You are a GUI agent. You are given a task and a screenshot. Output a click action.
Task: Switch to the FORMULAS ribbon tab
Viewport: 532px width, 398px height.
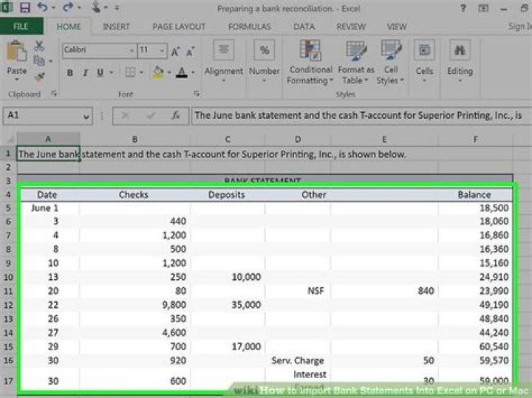coord(249,27)
